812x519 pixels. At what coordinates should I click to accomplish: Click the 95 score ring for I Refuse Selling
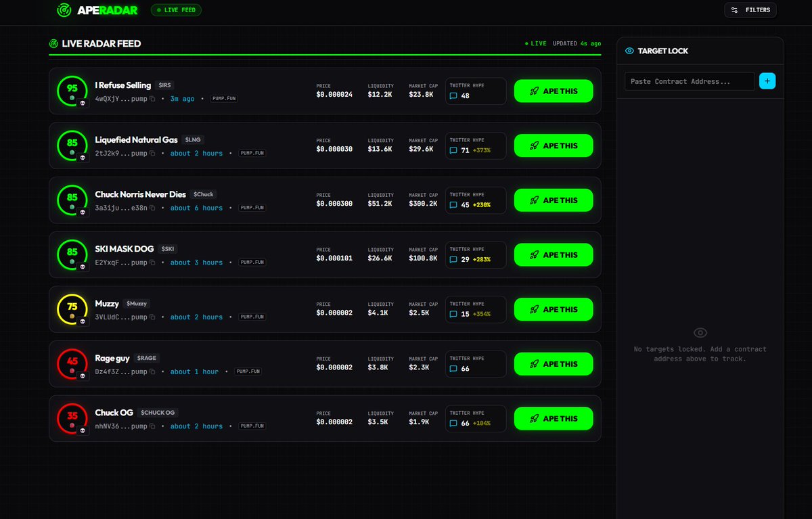click(x=72, y=91)
